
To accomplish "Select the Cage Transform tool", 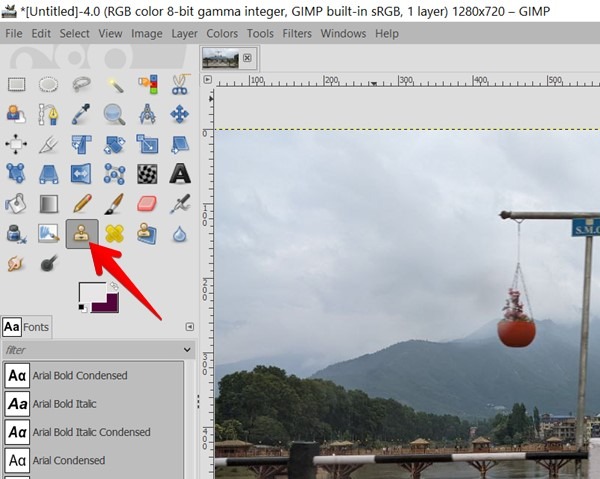I will pos(114,174).
